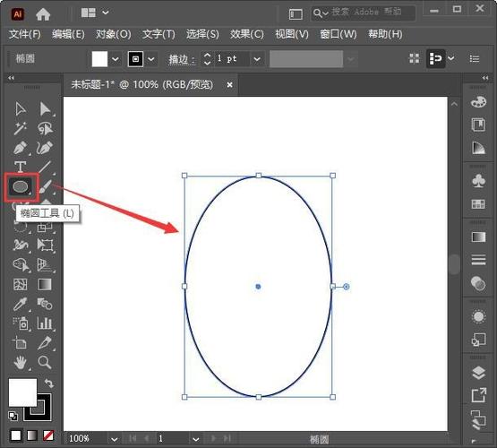This screenshot has width=497, height=448.
Task: Open stroke weight dropdown arrow
Action: (257, 59)
